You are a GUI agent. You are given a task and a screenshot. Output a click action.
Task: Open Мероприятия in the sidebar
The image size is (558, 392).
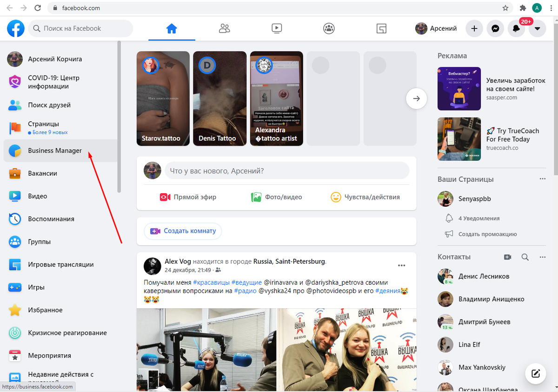[x=60, y=355]
